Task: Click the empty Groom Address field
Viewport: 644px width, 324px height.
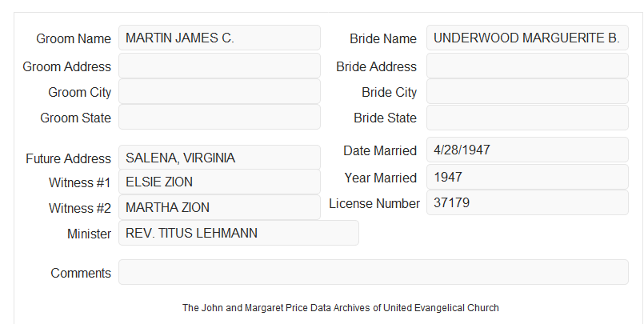Action: point(219,66)
